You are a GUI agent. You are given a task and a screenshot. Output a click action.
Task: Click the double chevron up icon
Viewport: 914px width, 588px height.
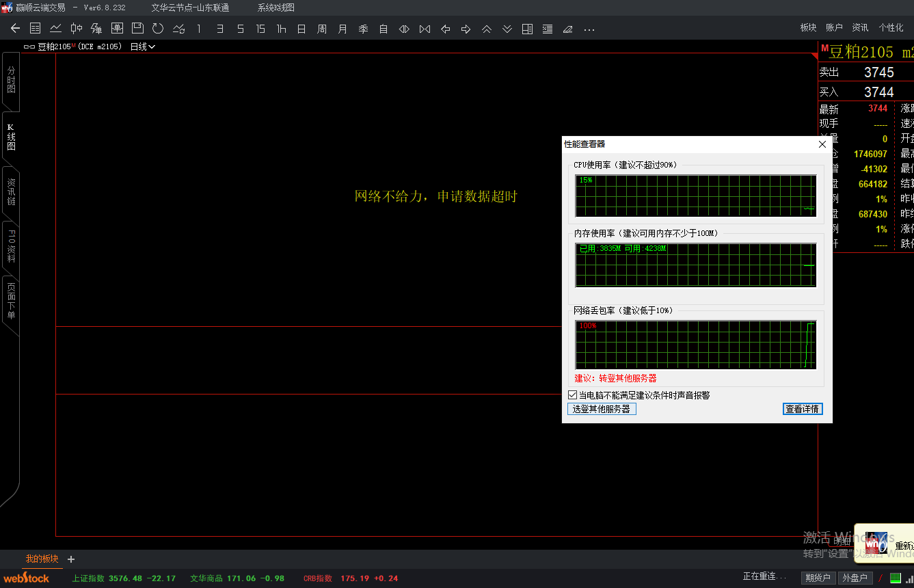(487, 29)
